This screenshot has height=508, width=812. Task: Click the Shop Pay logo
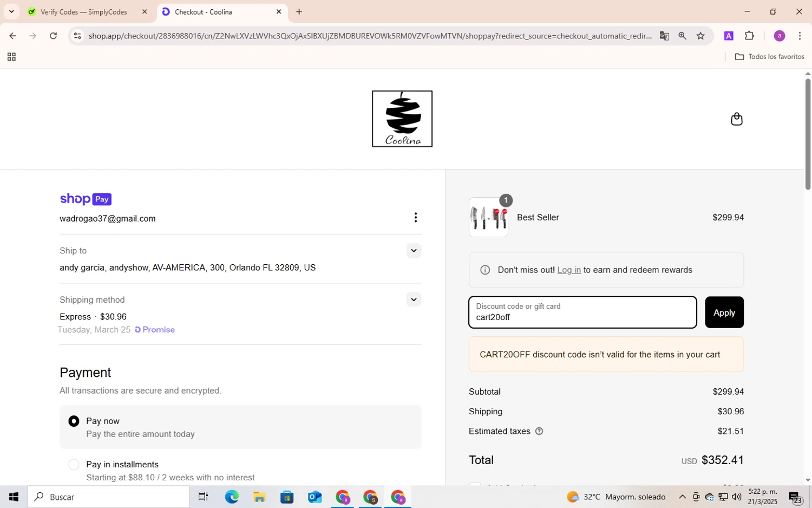[x=86, y=199]
